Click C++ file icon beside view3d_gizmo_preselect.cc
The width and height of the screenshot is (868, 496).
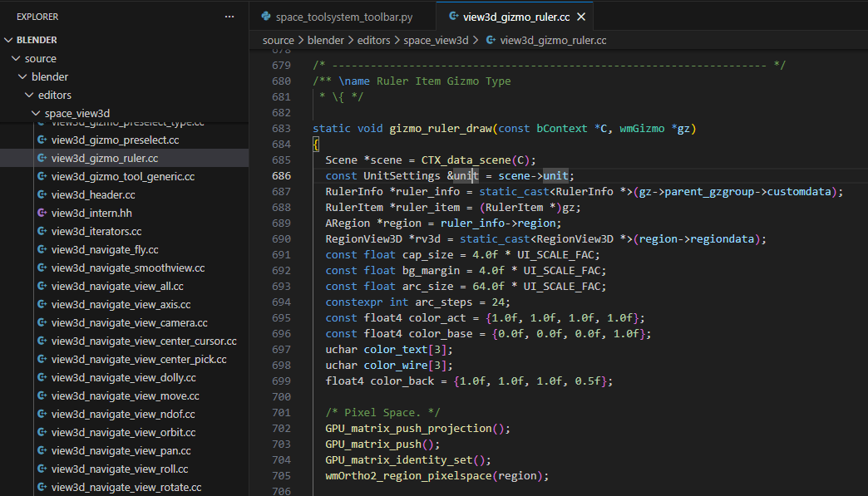[x=42, y=140]
